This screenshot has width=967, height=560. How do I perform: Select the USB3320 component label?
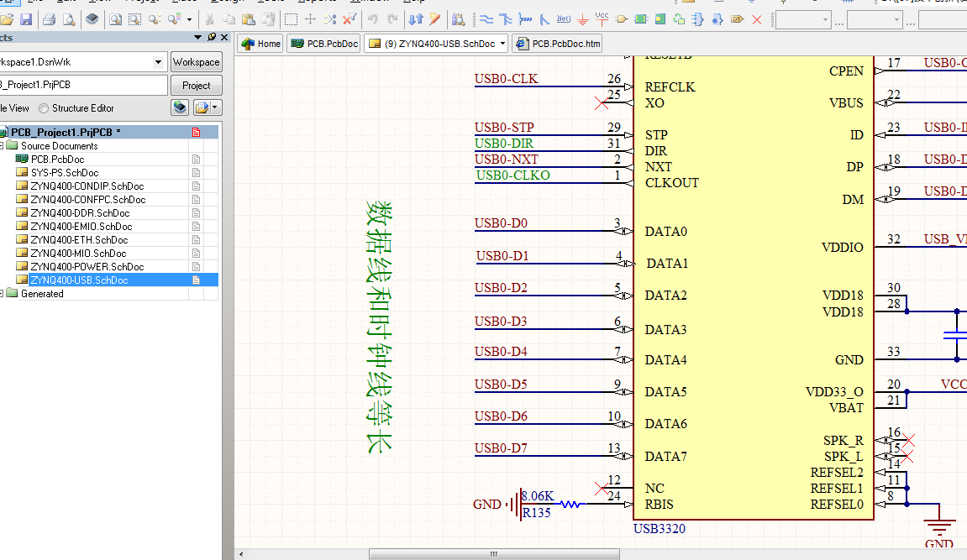660,529
